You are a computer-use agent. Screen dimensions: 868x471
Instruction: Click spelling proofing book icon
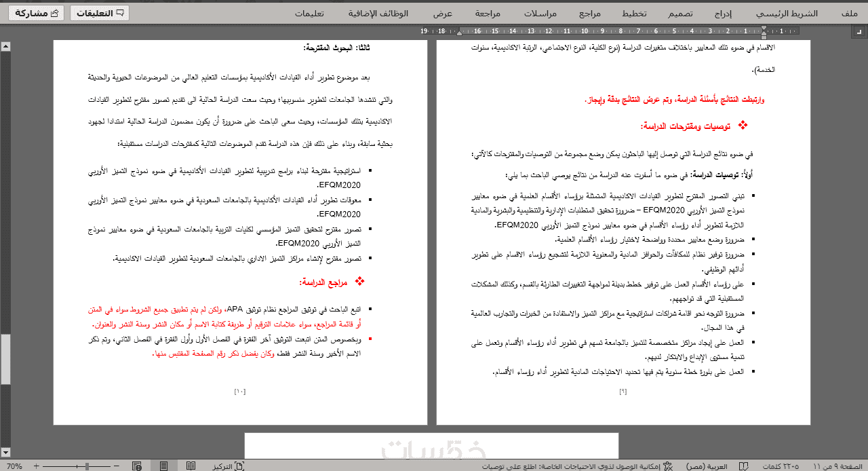744,466
